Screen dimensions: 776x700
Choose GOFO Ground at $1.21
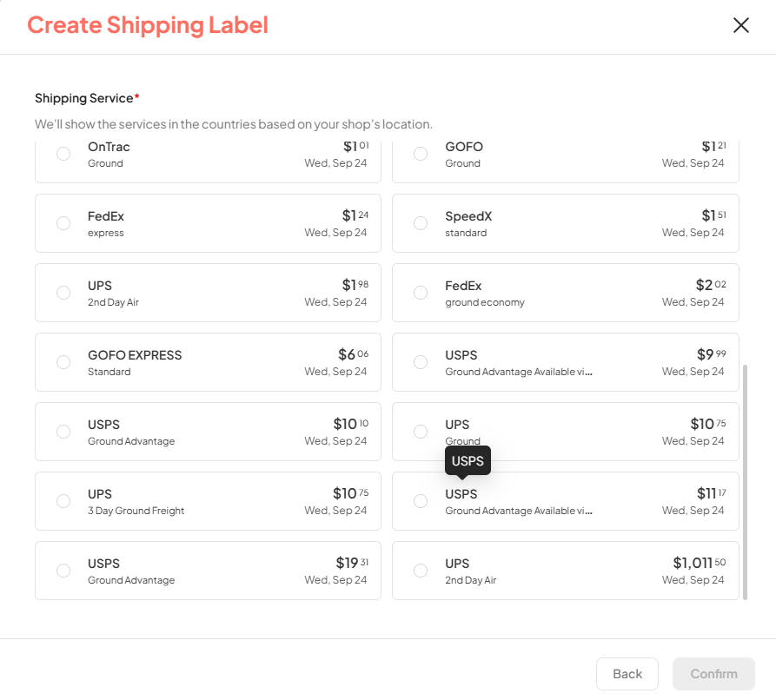(x=421, y=154)
